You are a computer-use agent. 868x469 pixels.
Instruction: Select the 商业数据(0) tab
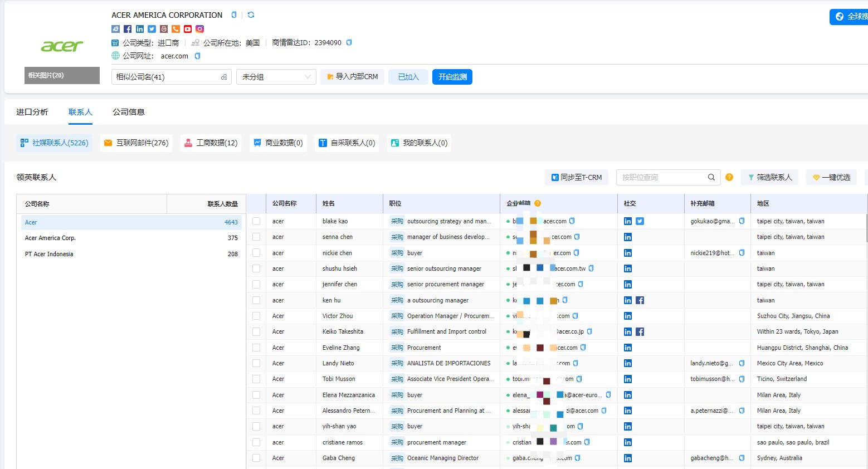(278, 143)
